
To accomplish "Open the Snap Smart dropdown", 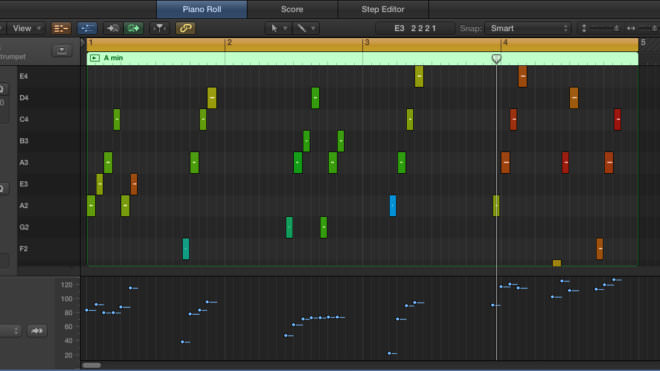I will (x=528, y=28).
